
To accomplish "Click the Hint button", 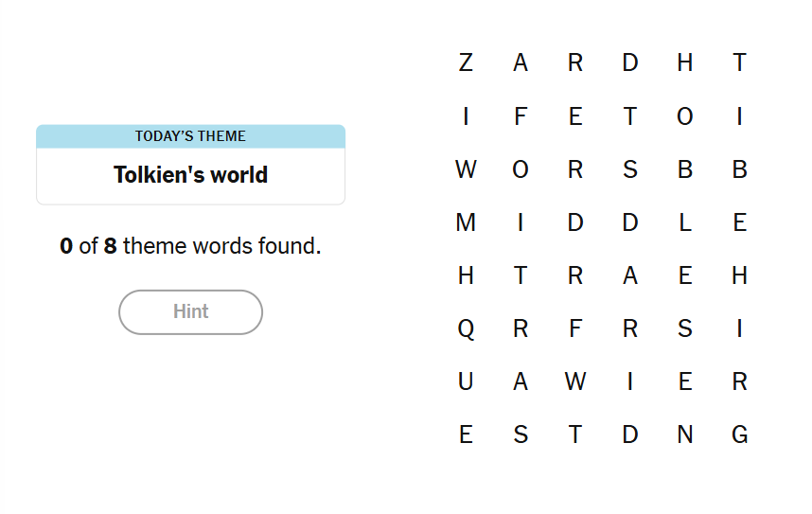I will pyautogui.click(x=190, y=311).
